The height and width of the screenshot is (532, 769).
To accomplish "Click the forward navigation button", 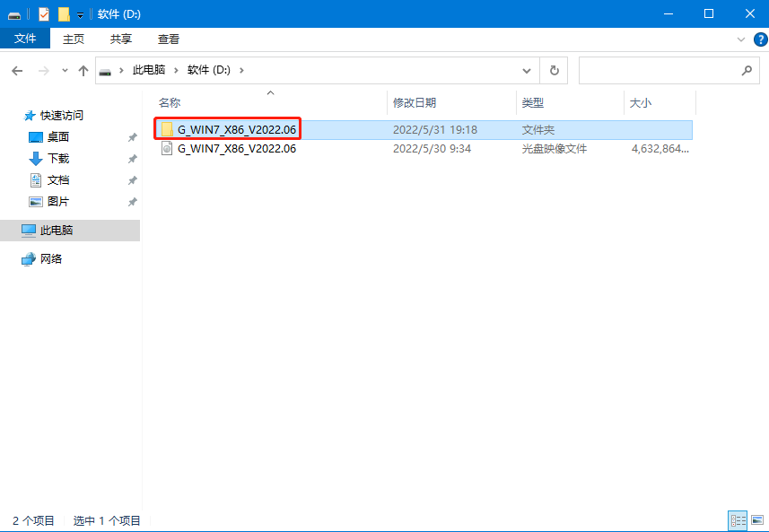I will [41, 70].
